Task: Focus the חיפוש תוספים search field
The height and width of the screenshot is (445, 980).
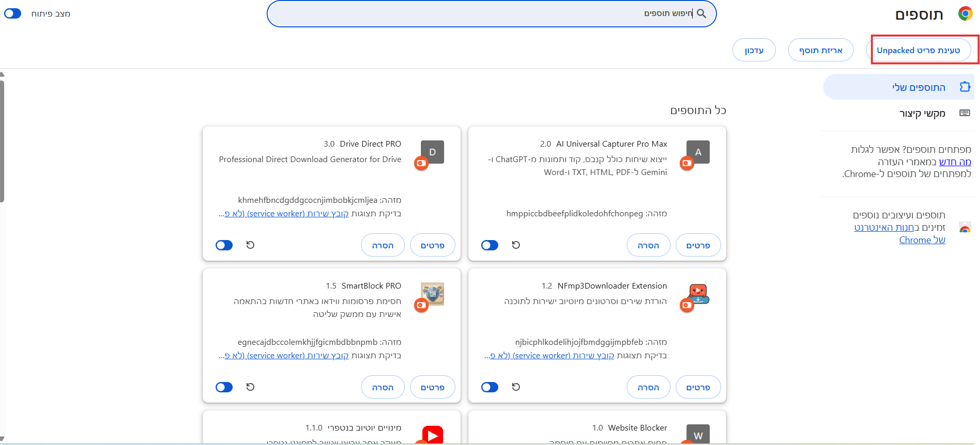Action: [492, 13]
